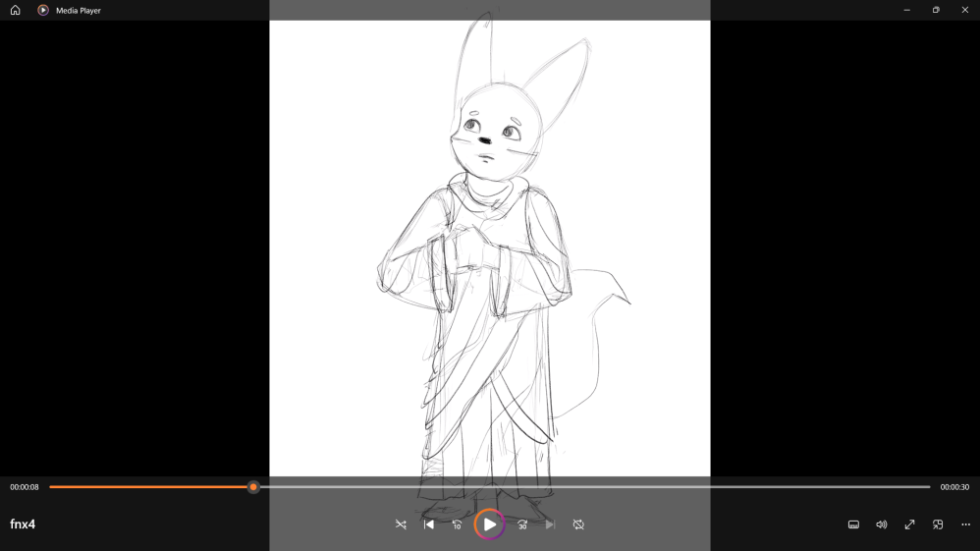Click total duration 00:00:30
Screen dimensions: 980x551
click(x=954, y=487)
